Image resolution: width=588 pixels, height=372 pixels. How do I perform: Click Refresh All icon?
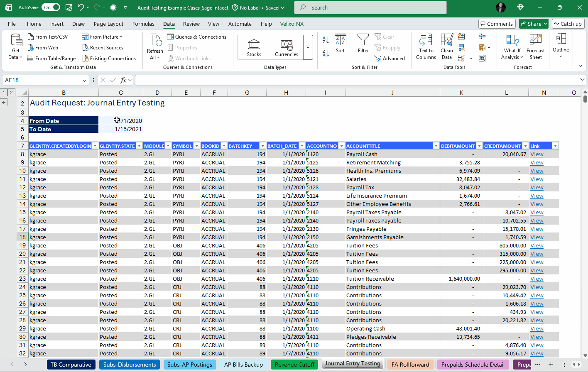coord(155,40)
